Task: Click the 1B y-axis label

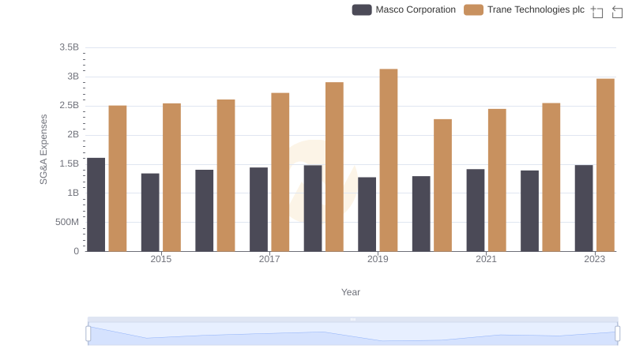Action: coord(73,193)
